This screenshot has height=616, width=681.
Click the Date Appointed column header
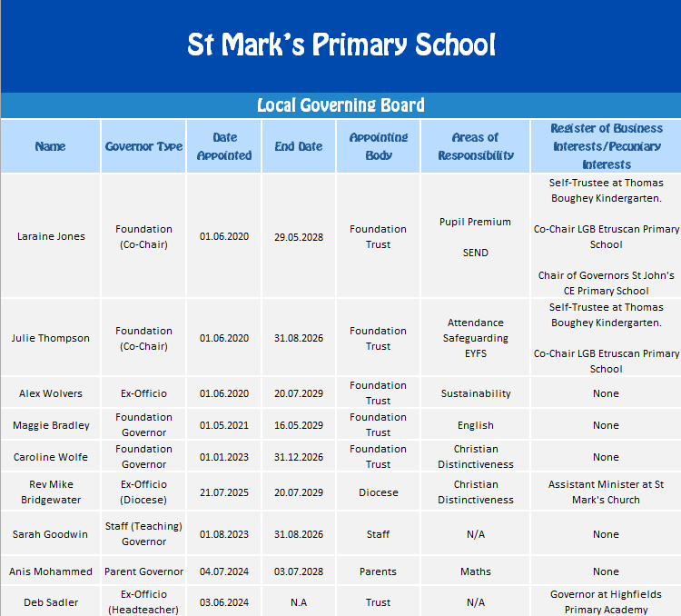point(224,146)
